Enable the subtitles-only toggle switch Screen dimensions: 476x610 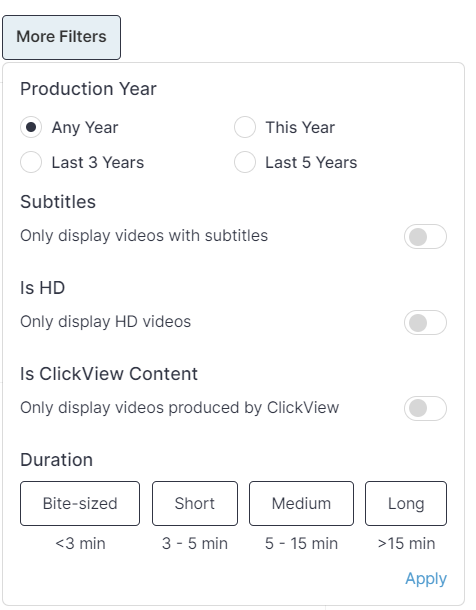tap(425, 237)
